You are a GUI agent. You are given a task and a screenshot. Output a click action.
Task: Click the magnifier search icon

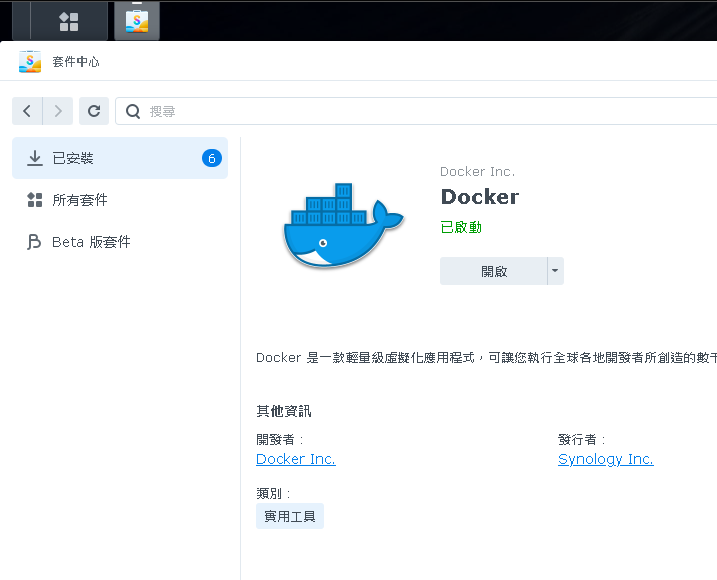[133, 111]
